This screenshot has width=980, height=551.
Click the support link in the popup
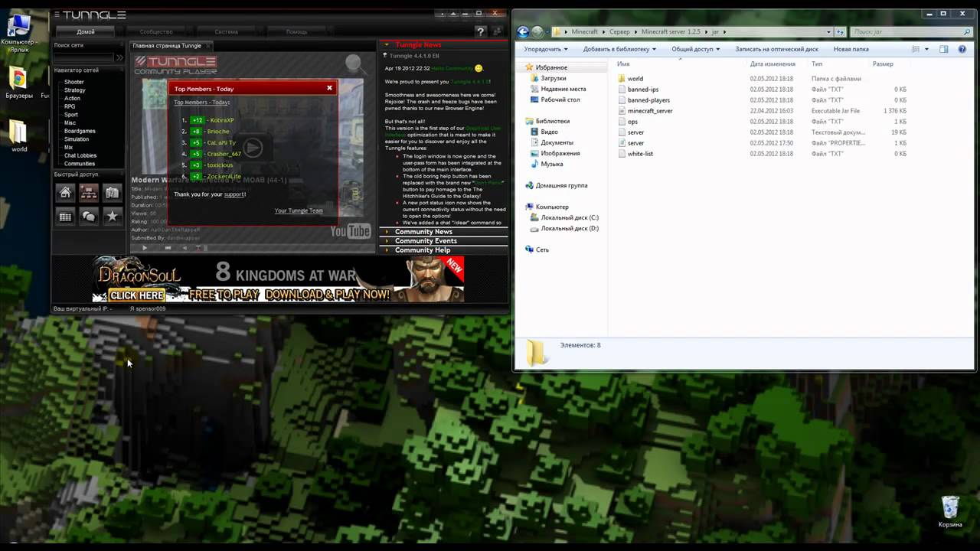[234, 194]
